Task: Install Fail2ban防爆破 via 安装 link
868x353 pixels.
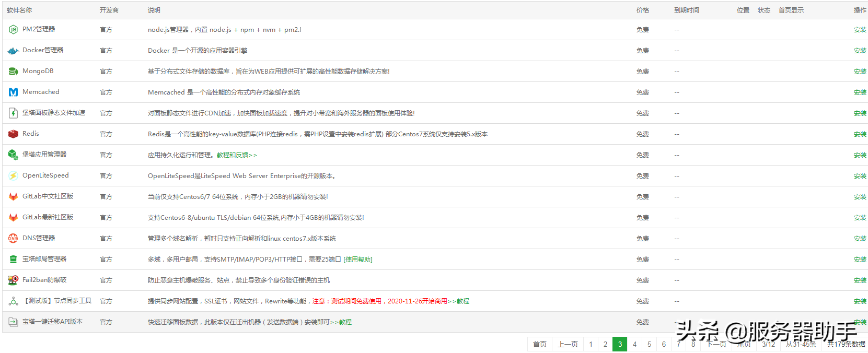Action: coord(860,280)
